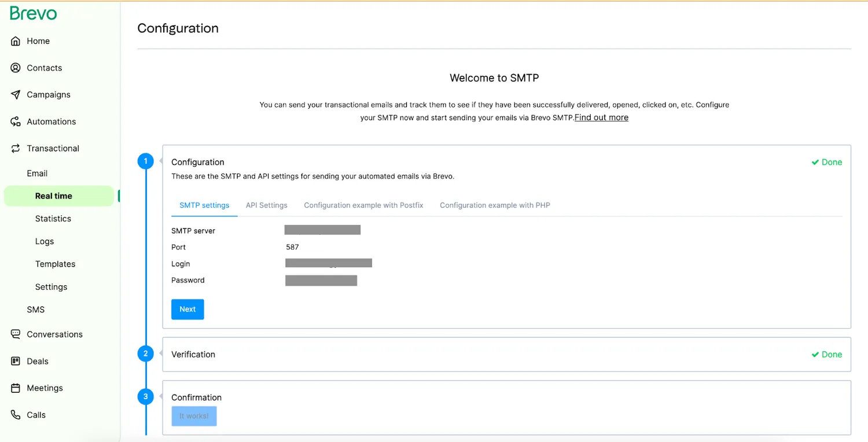The height and width of the screenshot is (442, 868).
Task: Click step 3 circle marker
Action: [145, 397]
